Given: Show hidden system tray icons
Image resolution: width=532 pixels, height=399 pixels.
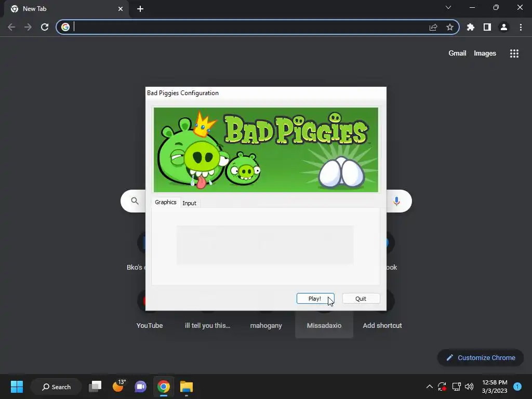Looking at the screenshot, I should point(429,387).
